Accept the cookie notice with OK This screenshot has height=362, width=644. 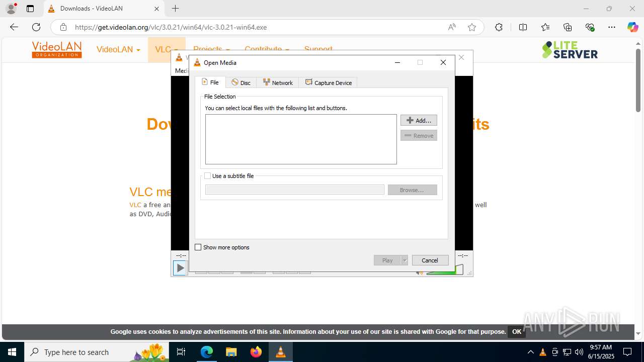[x=517, y=331]
